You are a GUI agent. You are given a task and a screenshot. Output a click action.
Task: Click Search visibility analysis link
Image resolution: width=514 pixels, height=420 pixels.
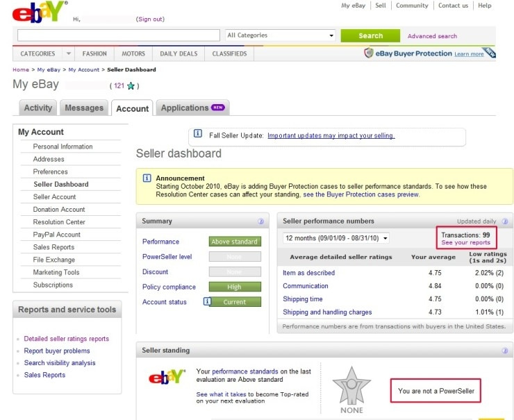click(60, 363)
